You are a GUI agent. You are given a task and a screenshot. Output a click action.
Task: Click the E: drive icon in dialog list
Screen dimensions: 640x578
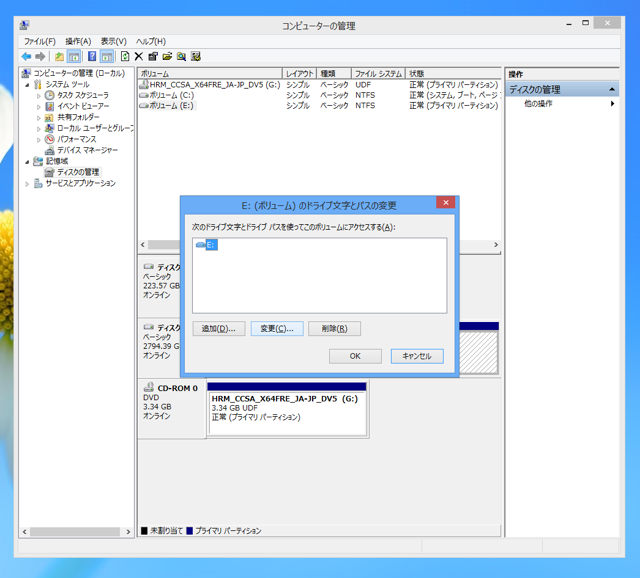click(x=200, y=245)
